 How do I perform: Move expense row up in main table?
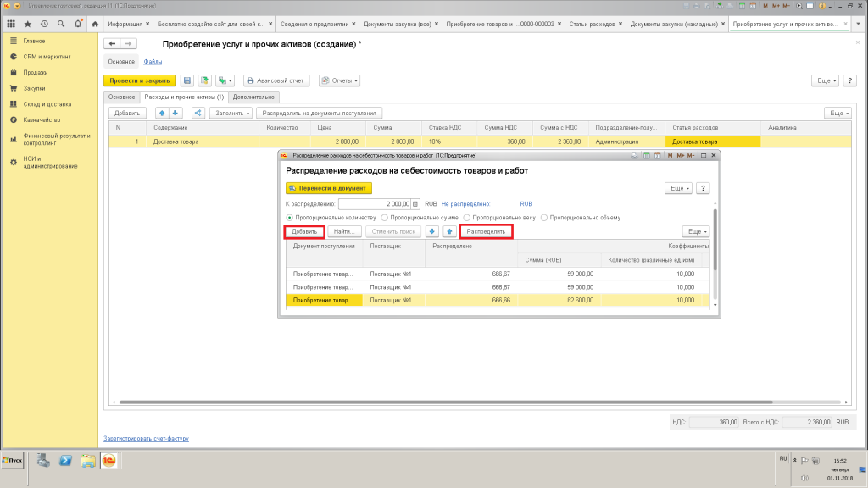(x=162, y=113)
